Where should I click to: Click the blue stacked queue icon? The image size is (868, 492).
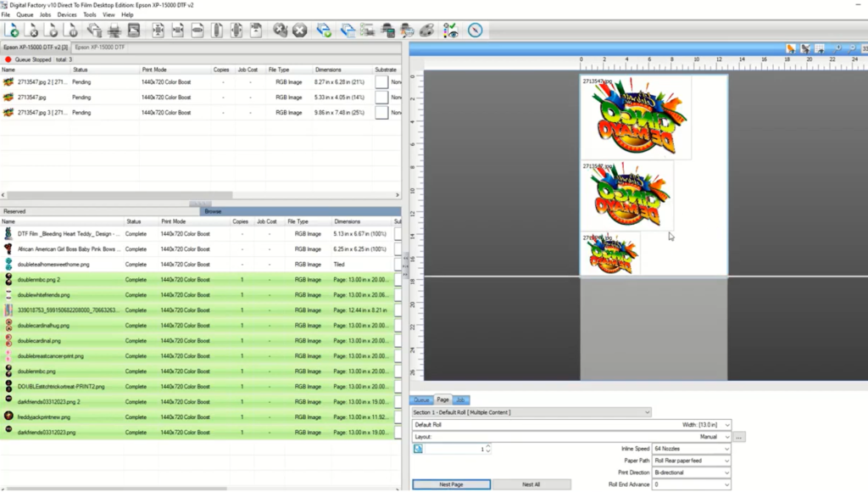pyautogui.click(x=348, y=31)
